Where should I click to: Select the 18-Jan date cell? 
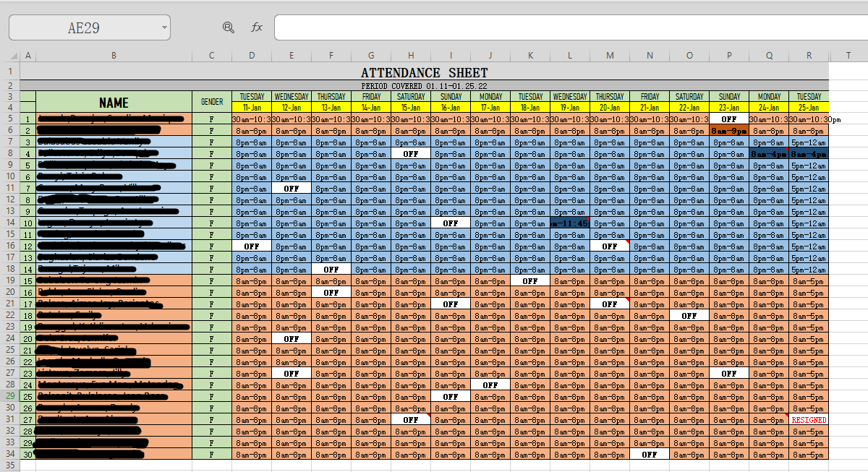(x=530, y=107)
